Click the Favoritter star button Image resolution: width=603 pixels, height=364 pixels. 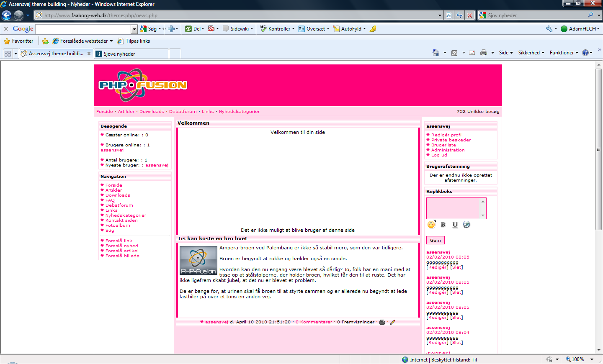pyautogui.click(x=18, y=41)
